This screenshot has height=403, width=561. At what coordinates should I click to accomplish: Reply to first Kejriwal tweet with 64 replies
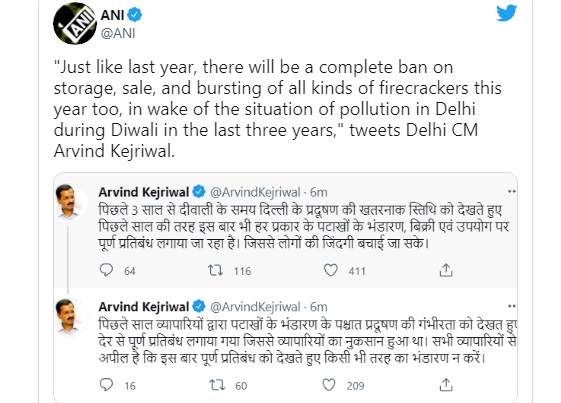(106, 270)
